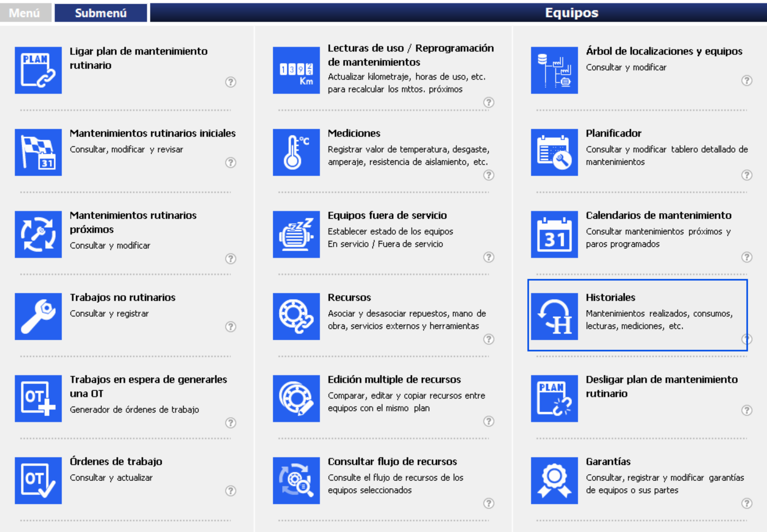The image size is (767, 532).
Task: Click the Recursos bearing link icon
Action: click(x=296, y=316)
